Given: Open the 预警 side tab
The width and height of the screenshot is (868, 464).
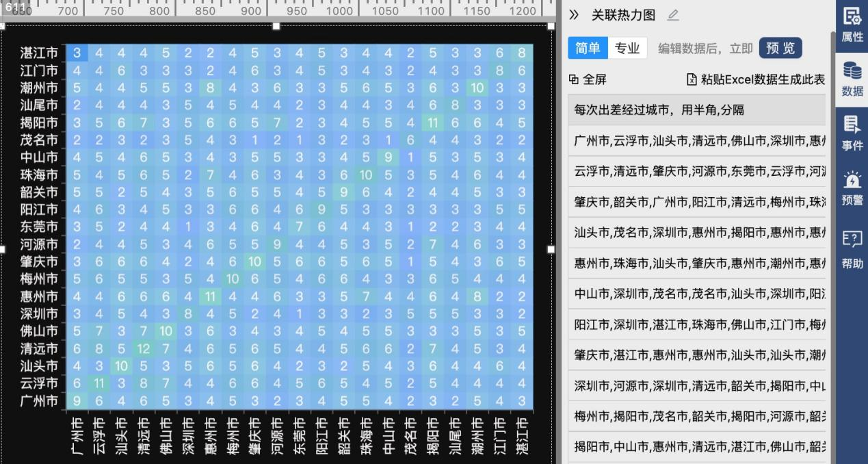Looking at the screenshot, I should [852, 188].
